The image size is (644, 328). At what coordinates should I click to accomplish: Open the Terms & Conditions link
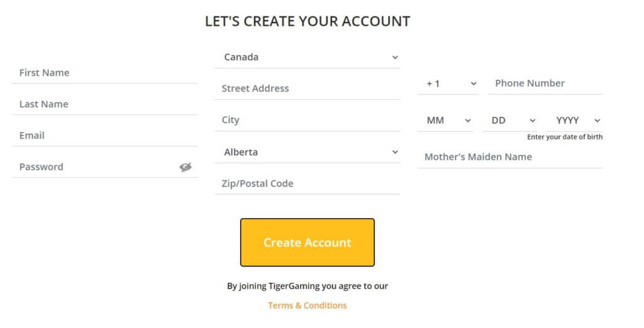point(307,305)
